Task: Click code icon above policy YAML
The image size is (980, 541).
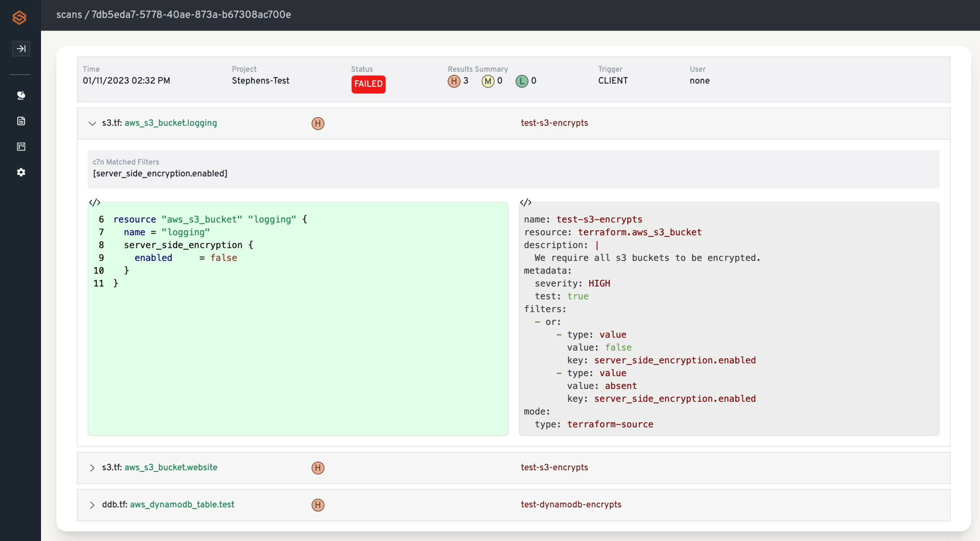Action: 526,202
